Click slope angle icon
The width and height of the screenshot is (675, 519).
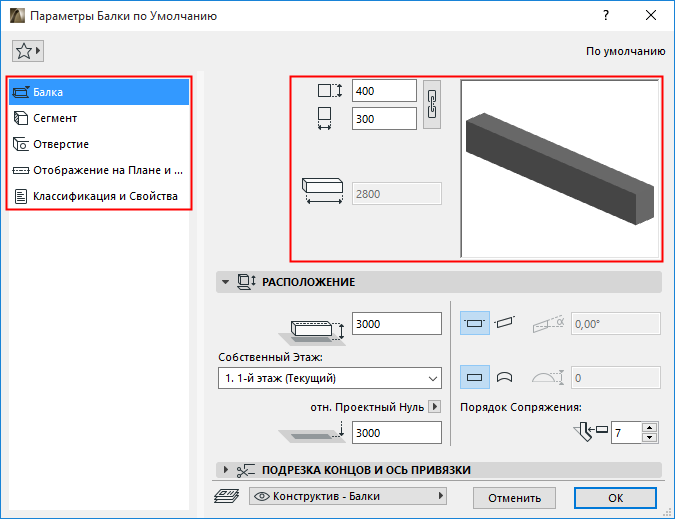point(548,323)
